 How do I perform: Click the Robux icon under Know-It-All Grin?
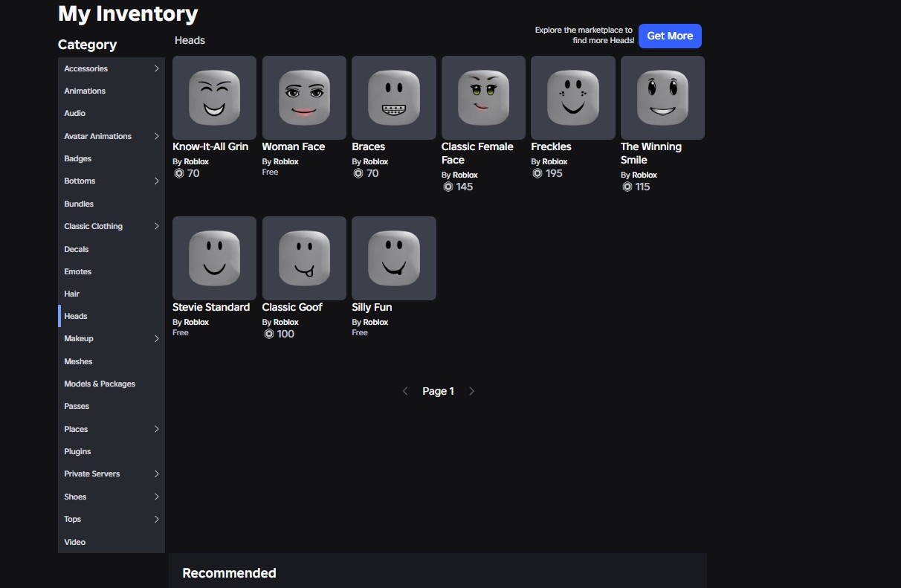[x=178, y=173]
